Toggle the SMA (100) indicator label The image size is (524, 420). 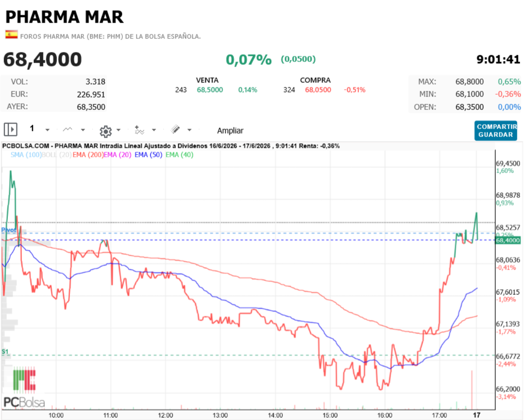(26, 154)
